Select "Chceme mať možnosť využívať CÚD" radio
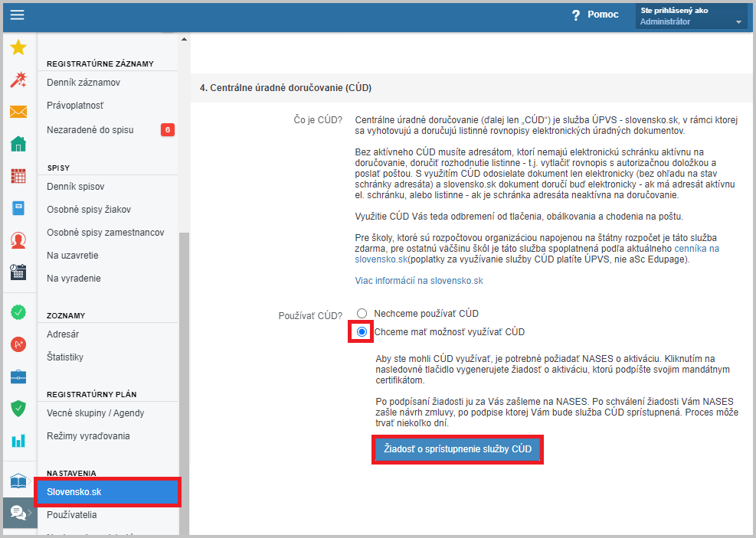 click(362, 332)
